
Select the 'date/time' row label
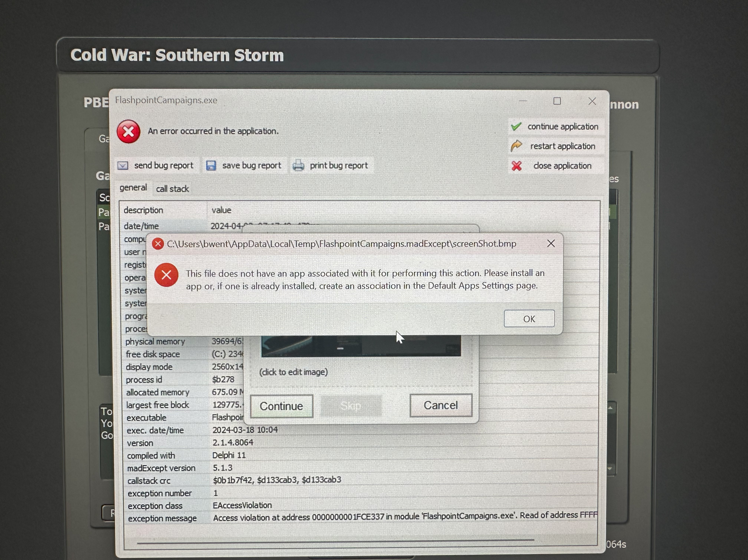(x=141, y=226)
